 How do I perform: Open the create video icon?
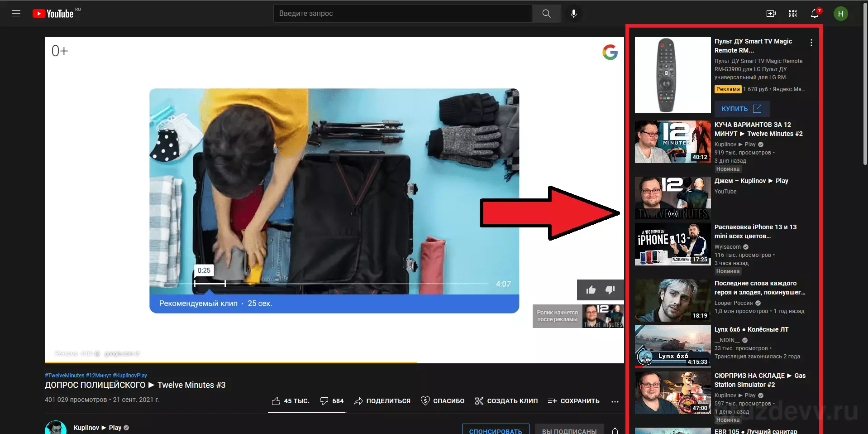[771, 14]
